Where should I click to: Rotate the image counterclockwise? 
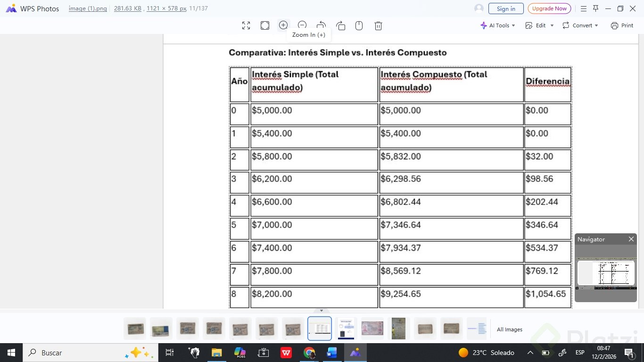click(x=322, y=25)
